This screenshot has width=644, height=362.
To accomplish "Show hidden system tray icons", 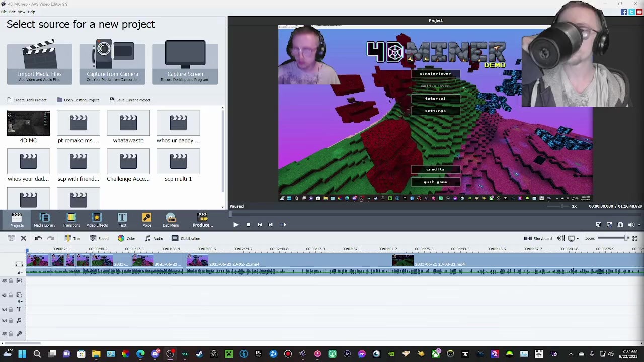I will pos(571,354).
